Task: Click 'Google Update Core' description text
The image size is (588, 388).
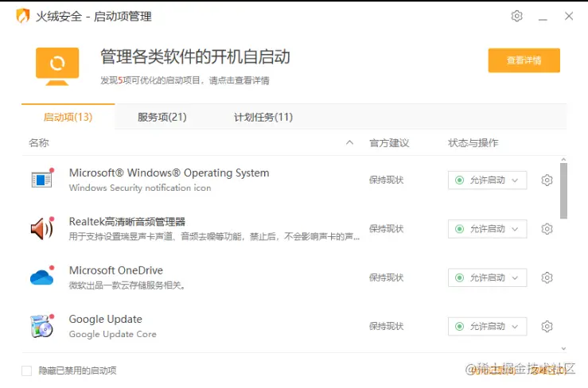Action: pyautogui.click(x=112, y=334)
